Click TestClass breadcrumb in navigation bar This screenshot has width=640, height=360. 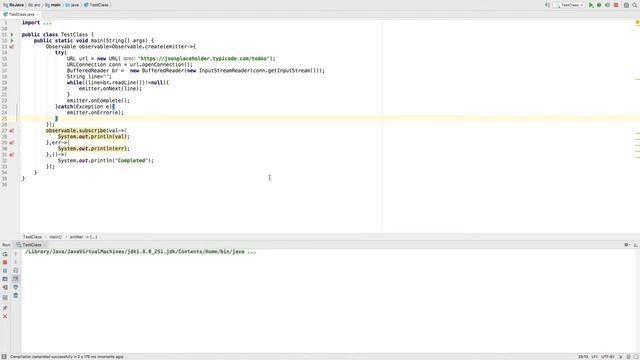pos(96,5)
